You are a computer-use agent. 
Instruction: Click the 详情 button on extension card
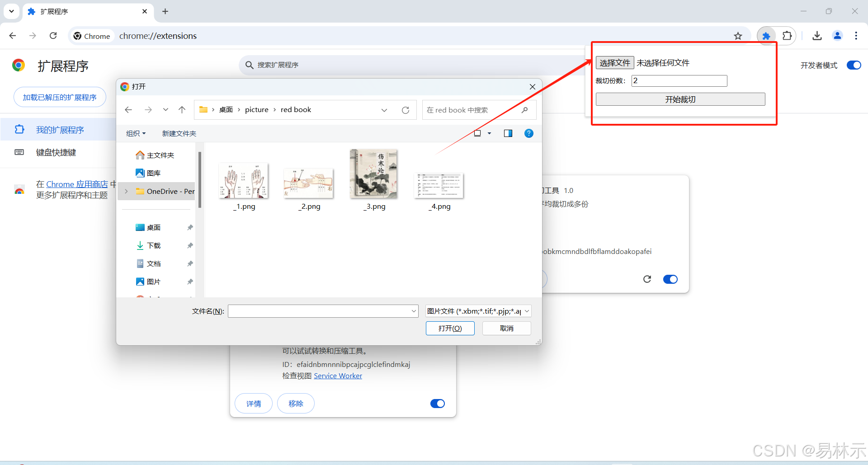point(254,404)
